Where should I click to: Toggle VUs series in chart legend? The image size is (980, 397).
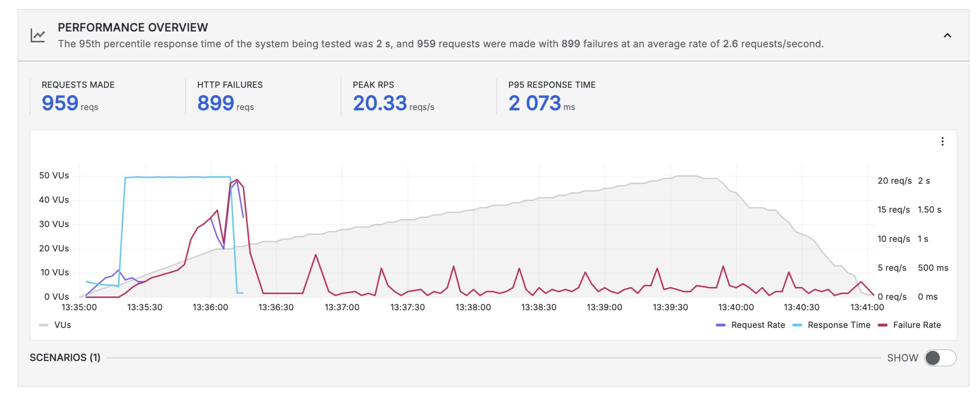tap(62, 325)
